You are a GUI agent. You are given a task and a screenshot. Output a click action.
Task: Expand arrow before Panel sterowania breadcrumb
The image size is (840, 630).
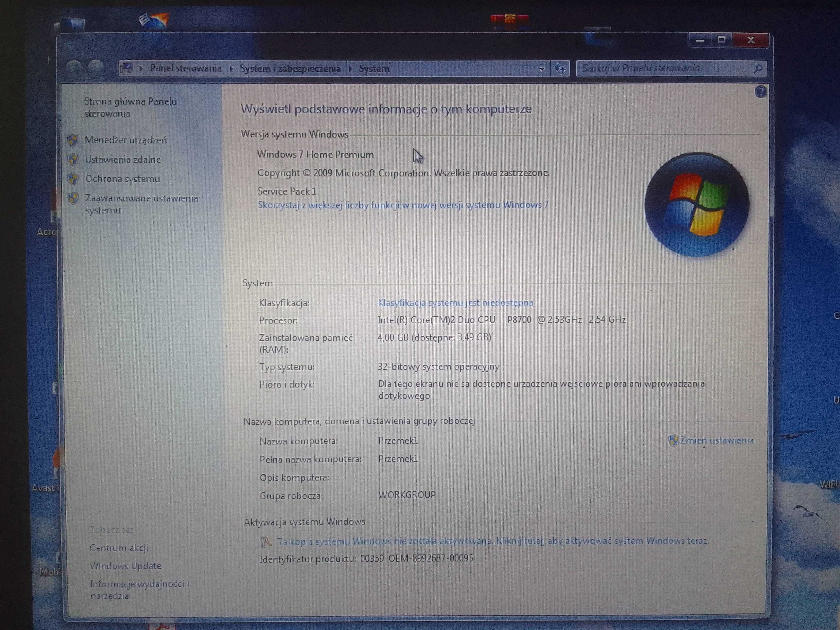click(141, 69)
